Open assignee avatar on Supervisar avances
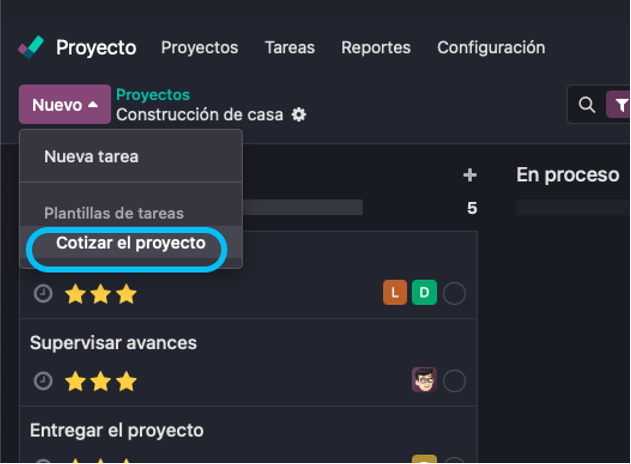Screen dimensions: 631x464 (x=424, y=380)
